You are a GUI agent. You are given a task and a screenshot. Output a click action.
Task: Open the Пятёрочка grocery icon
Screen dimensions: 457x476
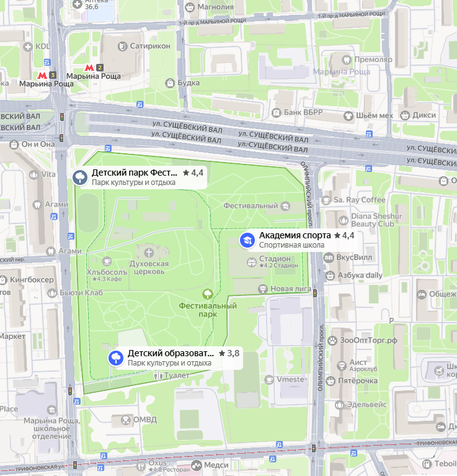(x=331, y=380)
